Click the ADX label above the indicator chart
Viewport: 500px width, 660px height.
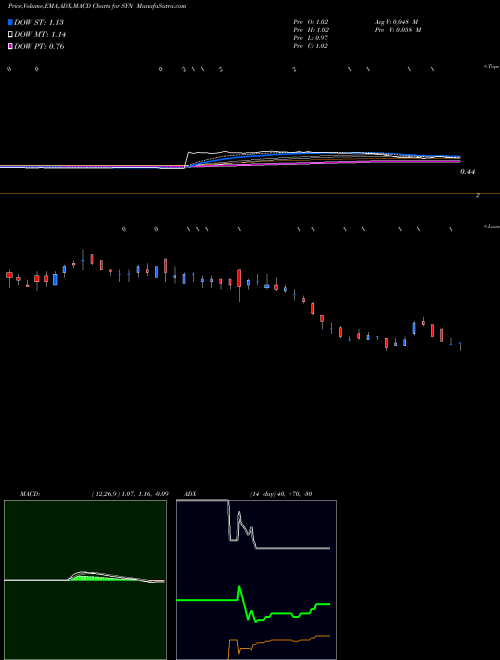coord(191,493)
